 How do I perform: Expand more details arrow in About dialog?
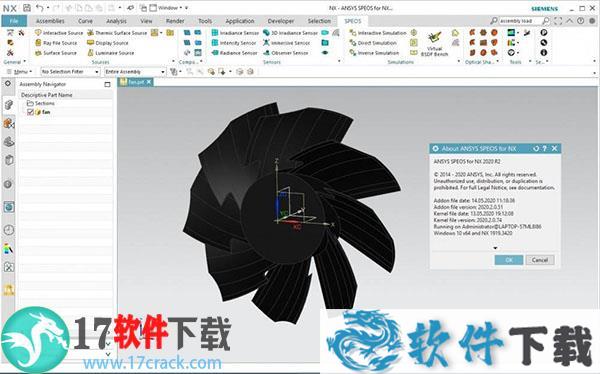495,248
